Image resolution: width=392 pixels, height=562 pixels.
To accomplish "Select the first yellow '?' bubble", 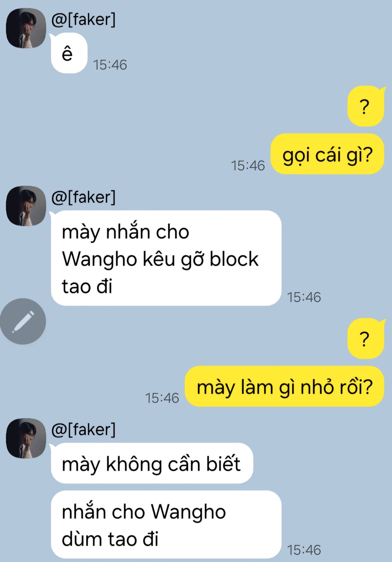I will (366, 106).
